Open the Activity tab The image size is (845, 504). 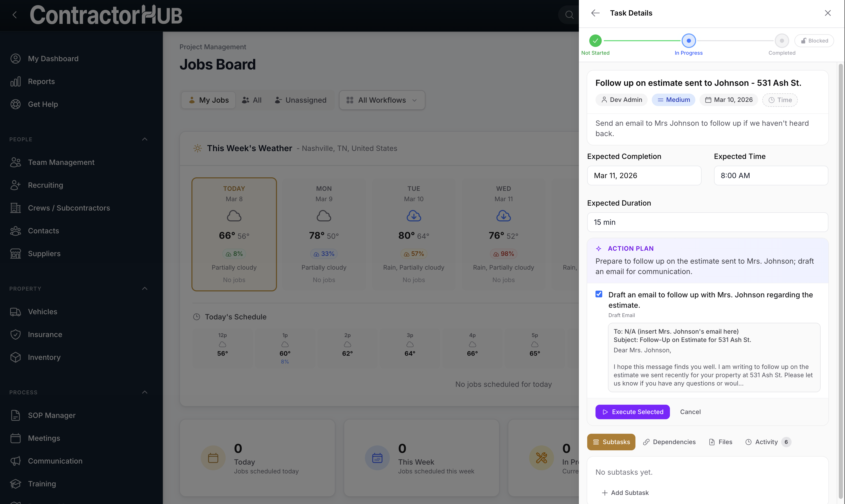[765, 442]
